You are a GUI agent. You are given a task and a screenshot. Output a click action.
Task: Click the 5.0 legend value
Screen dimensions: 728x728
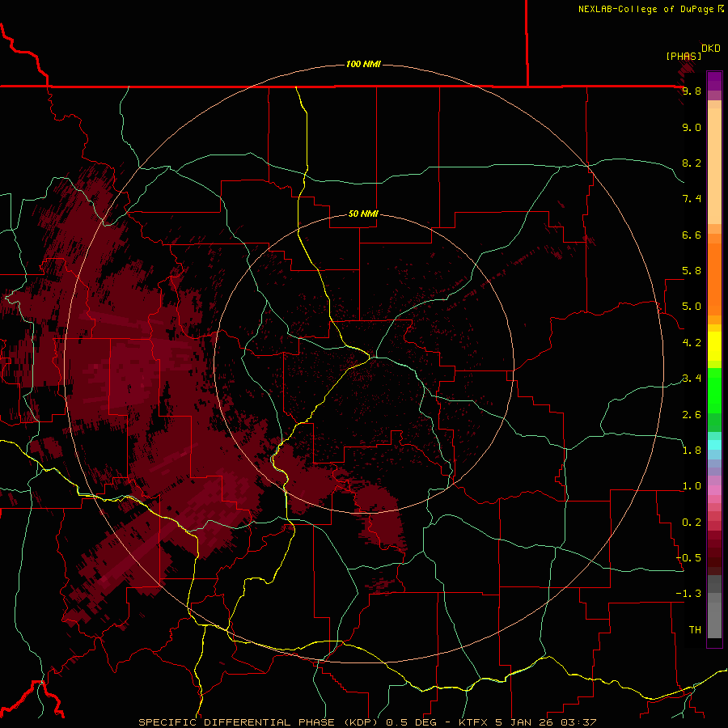(x=692, y=307)
